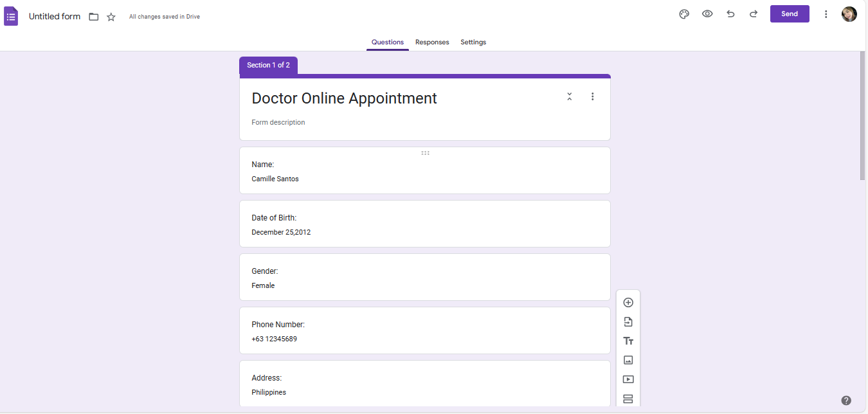The height and width of the screenshot is (414, 868).
Task: Star this Untitled form
Action: click(x=111, y=17)
